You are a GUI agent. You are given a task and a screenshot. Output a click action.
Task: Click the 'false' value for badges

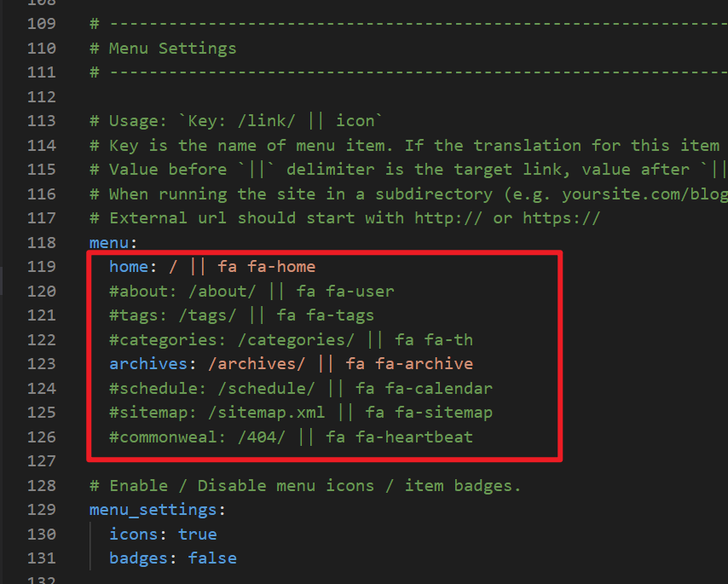coord(212,558)
